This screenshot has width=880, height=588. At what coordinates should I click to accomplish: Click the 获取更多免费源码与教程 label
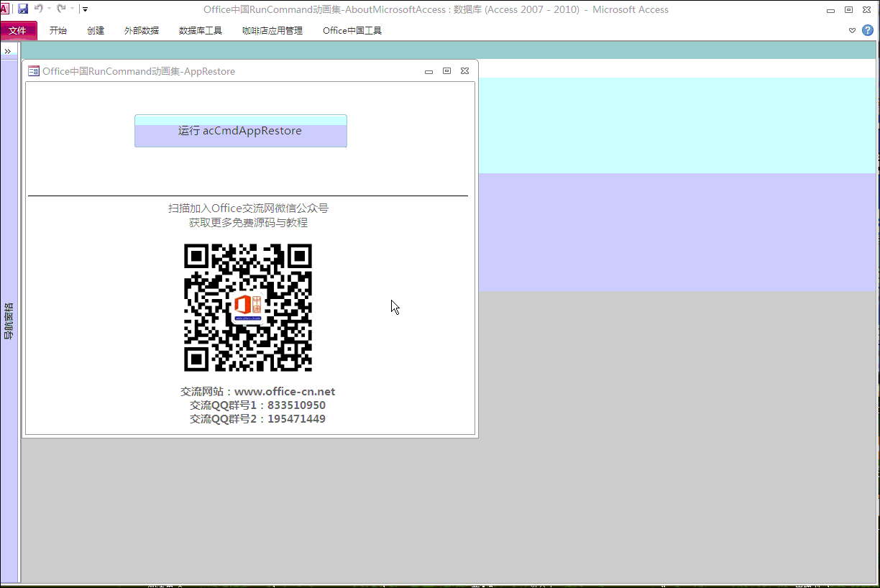click(x=248, y=223)
